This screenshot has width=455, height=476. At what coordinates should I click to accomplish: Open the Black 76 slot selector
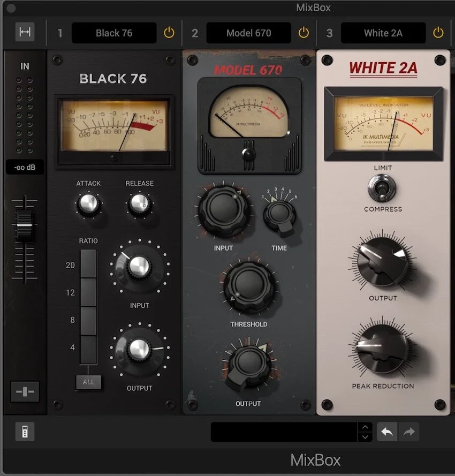(x=114, y=33)
